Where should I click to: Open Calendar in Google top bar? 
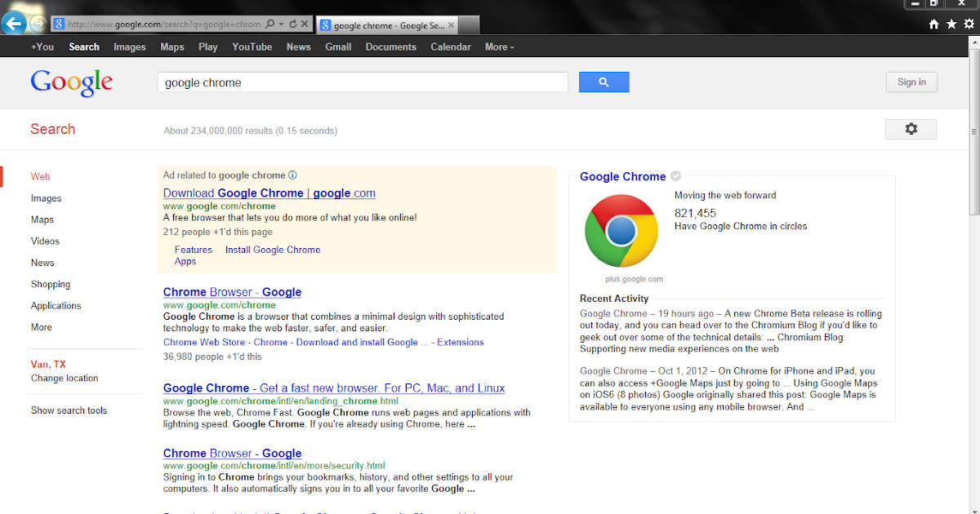tap(451, 47)
